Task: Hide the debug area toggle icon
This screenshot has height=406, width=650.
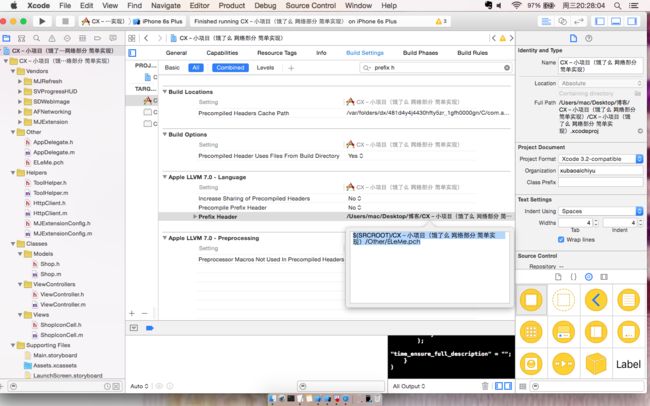Action: tap(134, 328)
